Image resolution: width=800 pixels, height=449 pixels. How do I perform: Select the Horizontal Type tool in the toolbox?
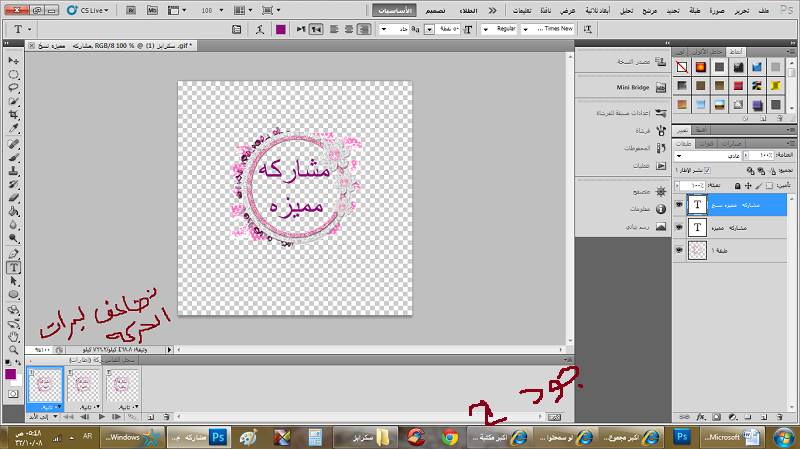[14, 268]
